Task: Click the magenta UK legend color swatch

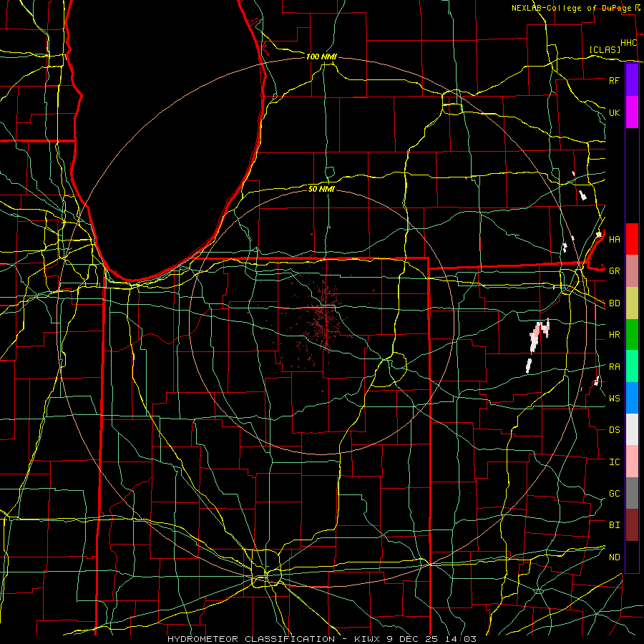Action: (x=632, y=112)
